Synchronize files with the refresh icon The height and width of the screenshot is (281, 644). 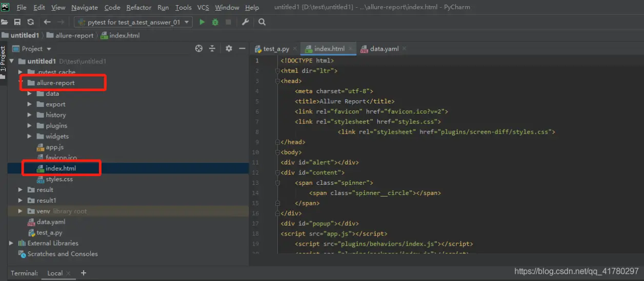[x=31, y=22]
